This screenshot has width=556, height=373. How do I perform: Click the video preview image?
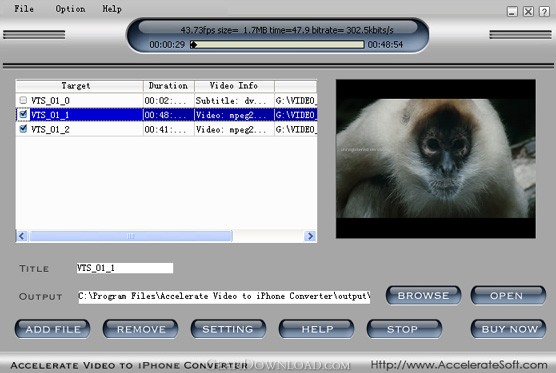pos(436,158)
